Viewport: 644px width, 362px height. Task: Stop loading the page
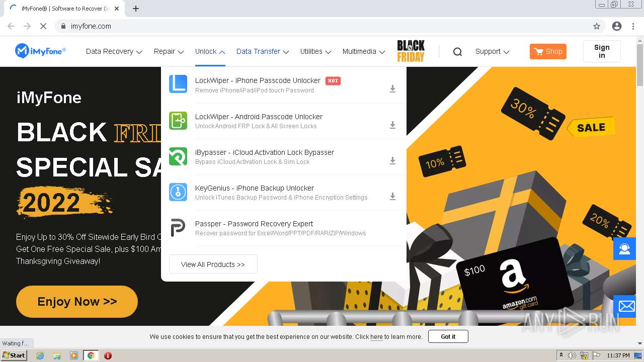tap(43, 26)
